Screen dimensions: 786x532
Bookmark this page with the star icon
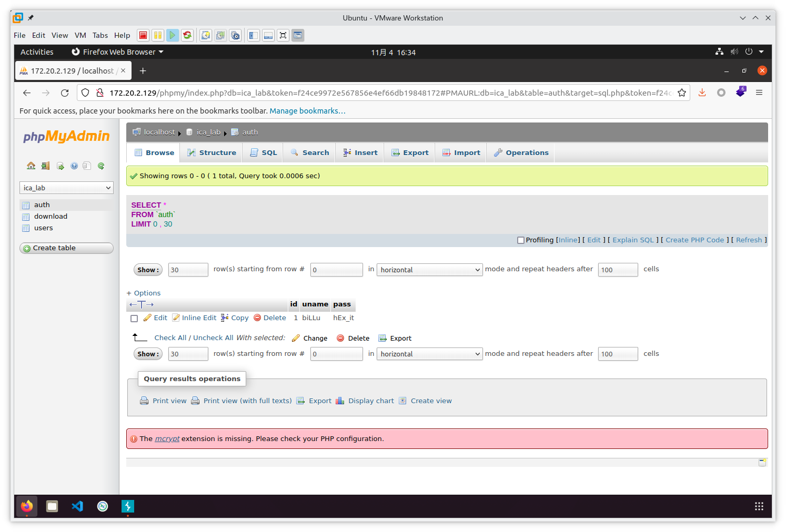click(x=682, y=93)
